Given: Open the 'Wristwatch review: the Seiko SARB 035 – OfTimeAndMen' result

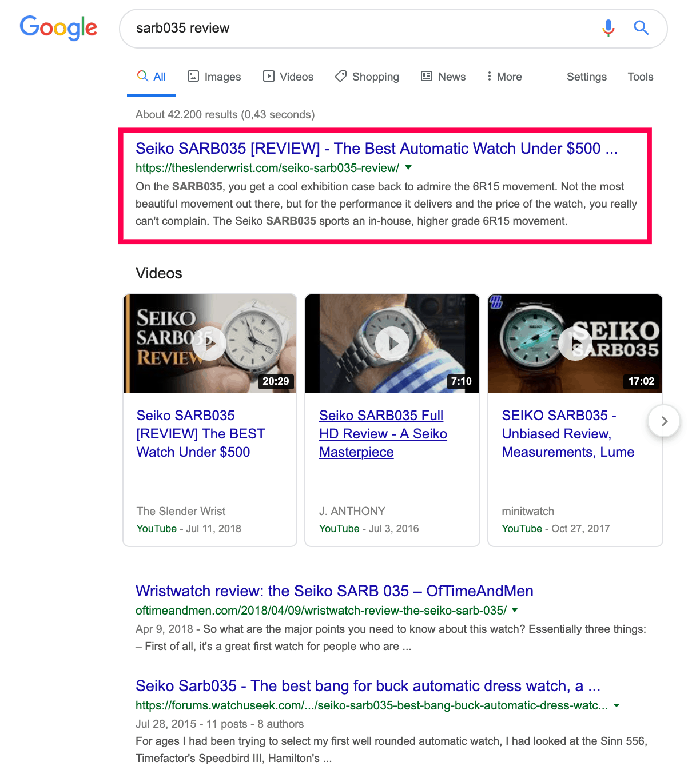Looking at the screenshot, I should click(x=335, y=591).
